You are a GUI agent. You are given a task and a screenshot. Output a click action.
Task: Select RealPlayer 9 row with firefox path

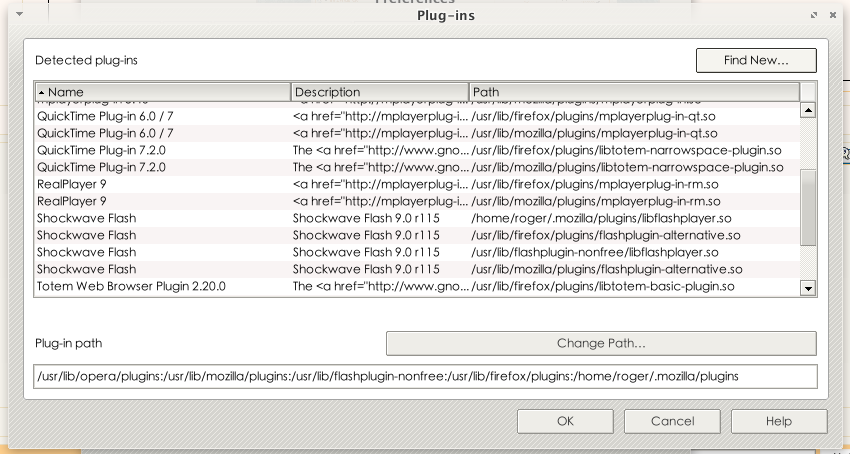(x=417, y=184)
